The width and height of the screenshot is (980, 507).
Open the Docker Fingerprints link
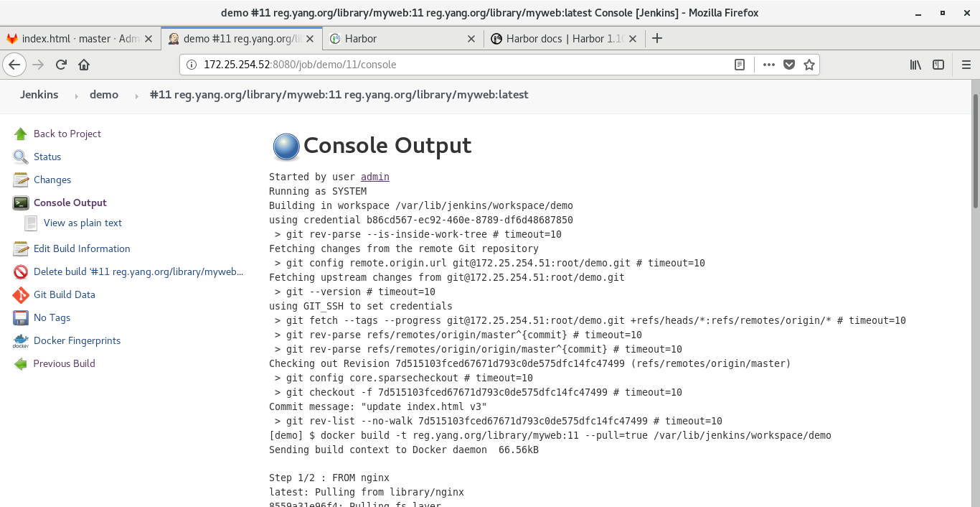(x=77, y=340)
